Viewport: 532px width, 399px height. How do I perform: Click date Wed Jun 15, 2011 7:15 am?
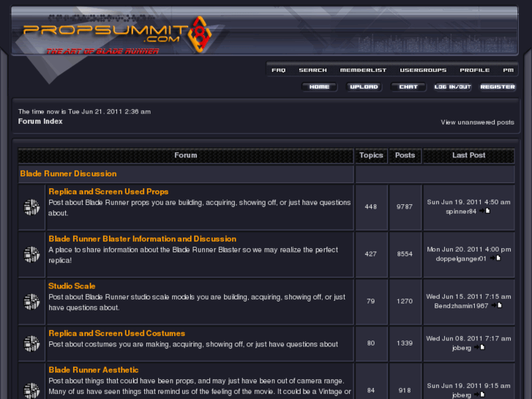click(468, 297)
